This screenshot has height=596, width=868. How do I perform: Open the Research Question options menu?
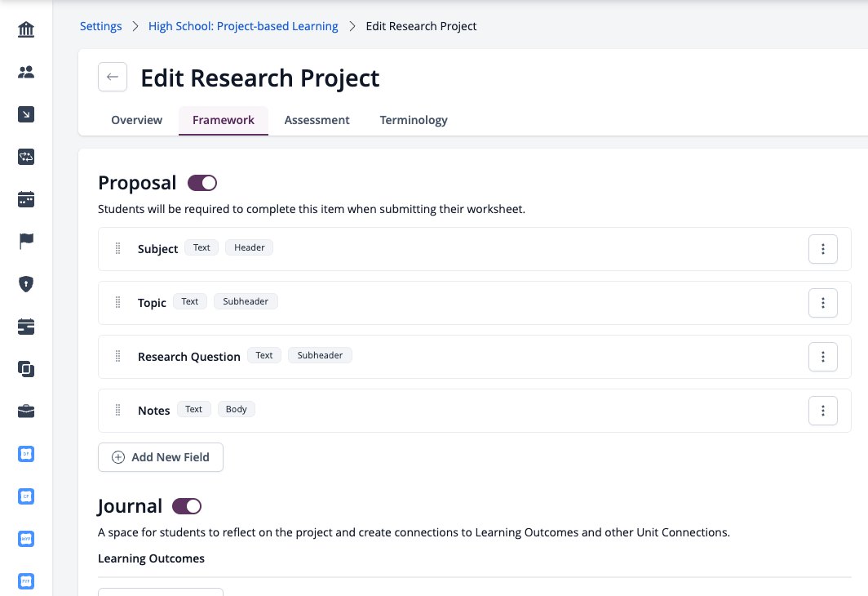click(822, 357)
